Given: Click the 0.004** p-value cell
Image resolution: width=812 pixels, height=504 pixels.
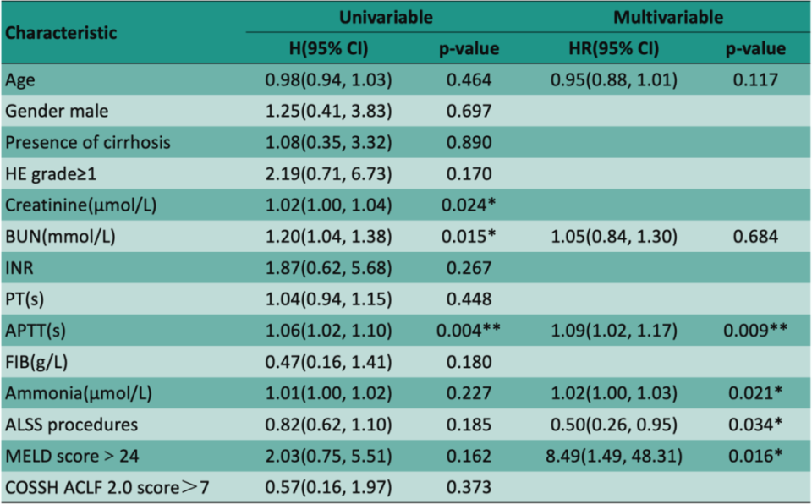Looking at the screenshot, I should (468, 331).
